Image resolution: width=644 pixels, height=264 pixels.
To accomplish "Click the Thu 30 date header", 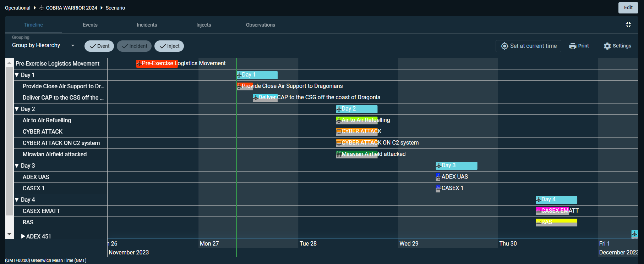I will pyautogui.click(x=508, y=244).
